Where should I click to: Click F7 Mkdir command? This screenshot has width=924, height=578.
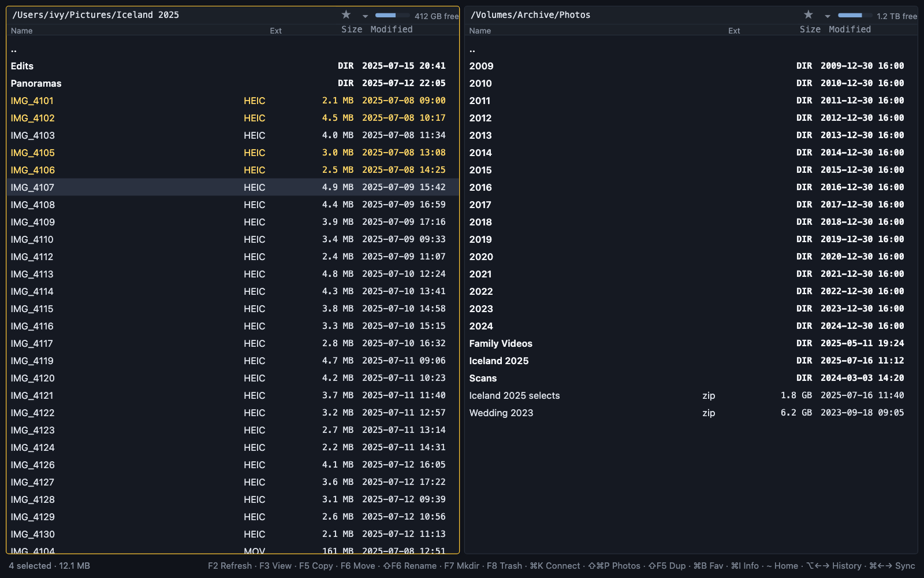click(461, 566)
